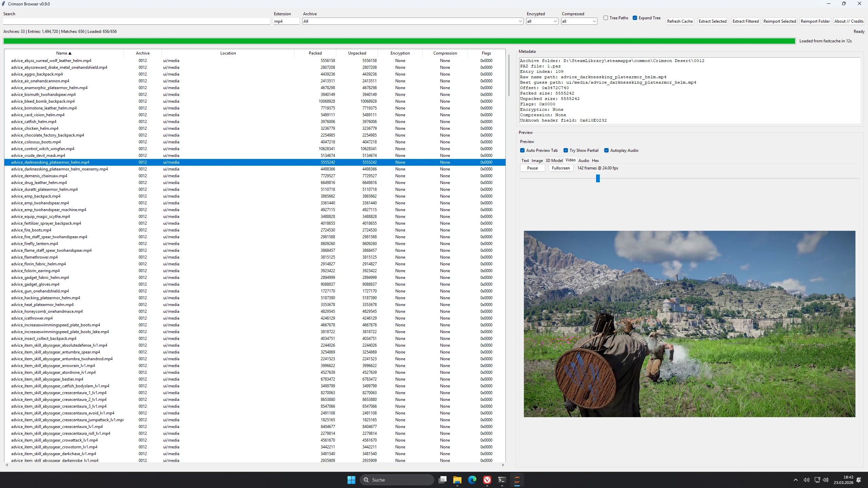Launch Microsoft Edge from the taskbar
Screen dimensions: 868x488
[x=472, y=480]
